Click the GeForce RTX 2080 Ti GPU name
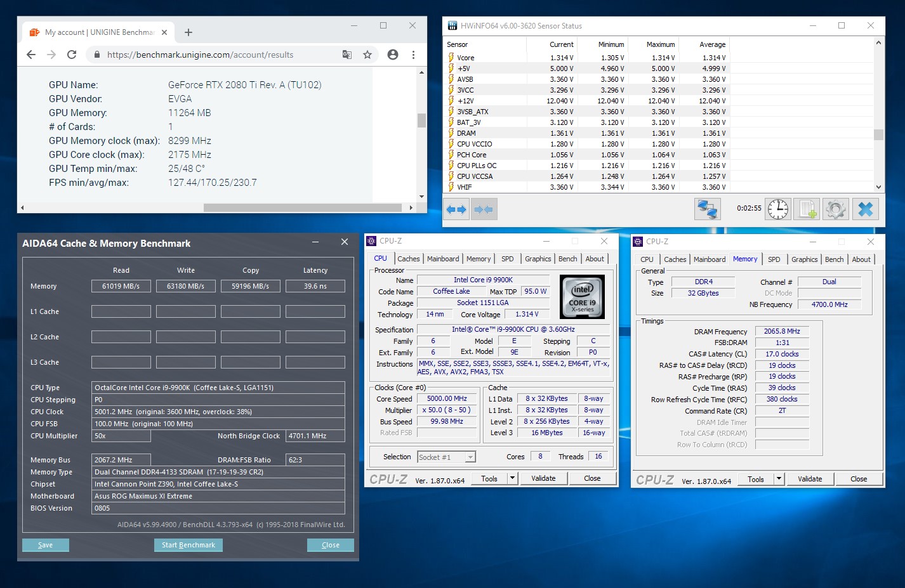This screenshot has width=905, height=588. 245,85
